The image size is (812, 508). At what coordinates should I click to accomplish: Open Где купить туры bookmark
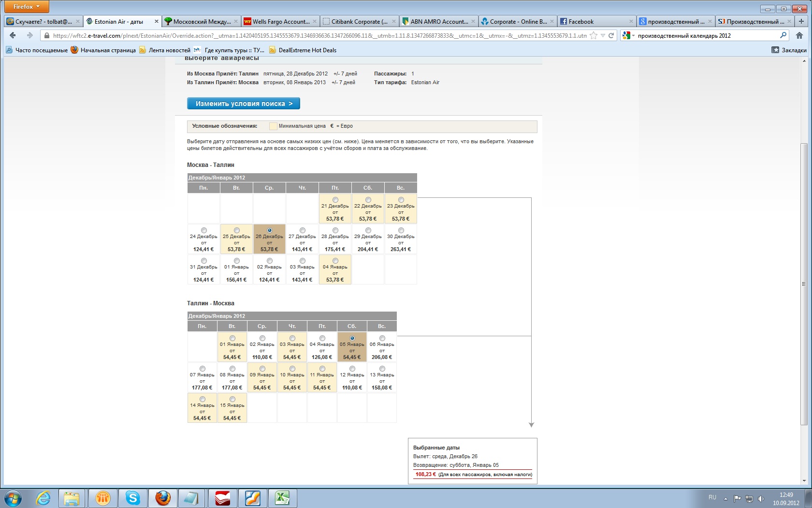tap(229, 50)
